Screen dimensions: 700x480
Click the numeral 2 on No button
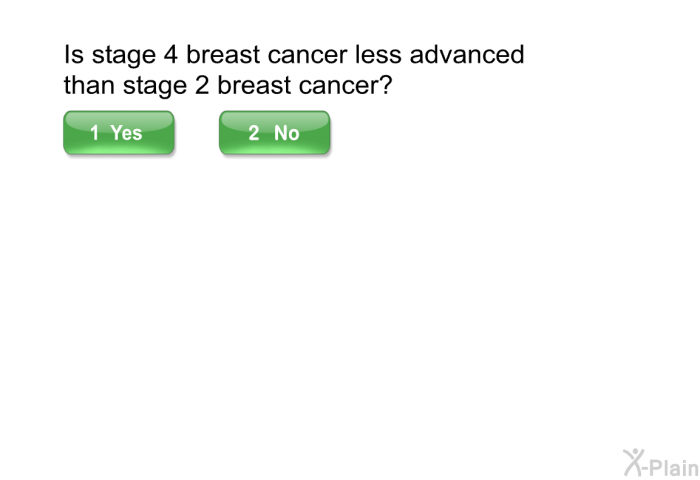254,132
